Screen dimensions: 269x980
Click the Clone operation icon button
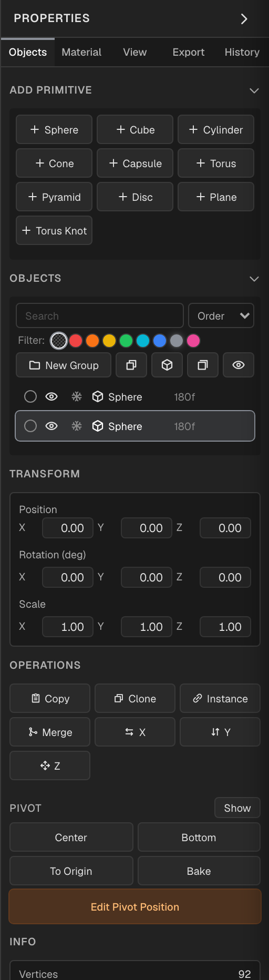(x=135, y=698)
